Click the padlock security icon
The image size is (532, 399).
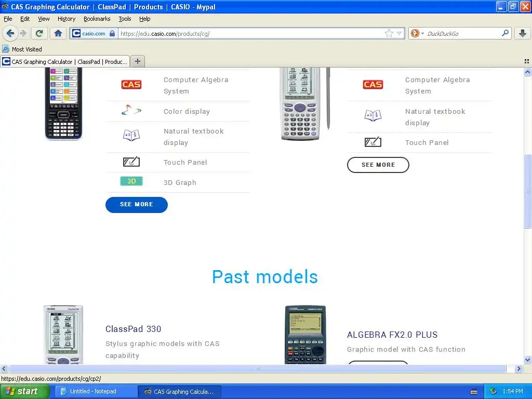click(112, 33)
